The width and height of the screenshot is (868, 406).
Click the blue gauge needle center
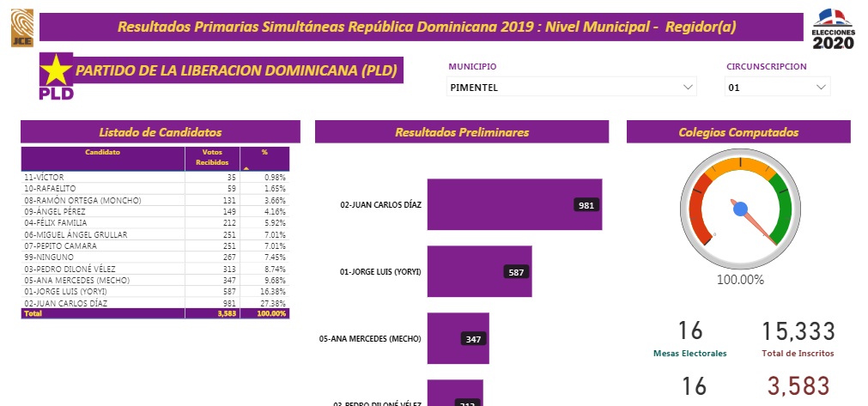(x=740, y=208)
